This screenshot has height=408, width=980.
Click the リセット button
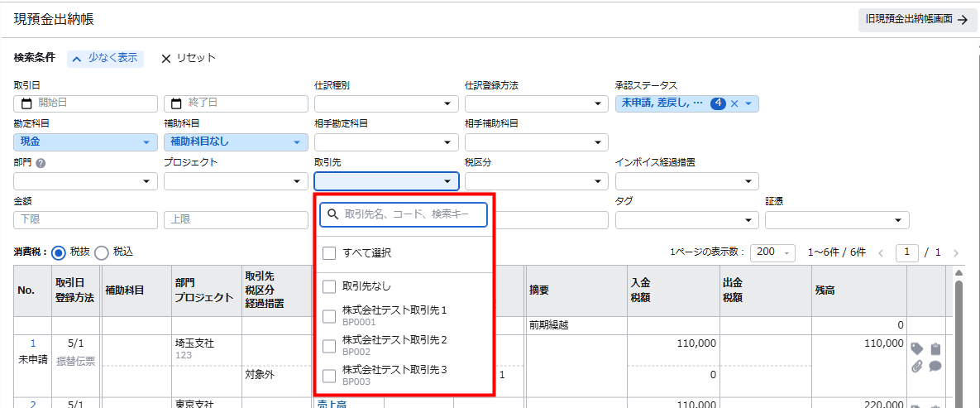click(188, 58)
